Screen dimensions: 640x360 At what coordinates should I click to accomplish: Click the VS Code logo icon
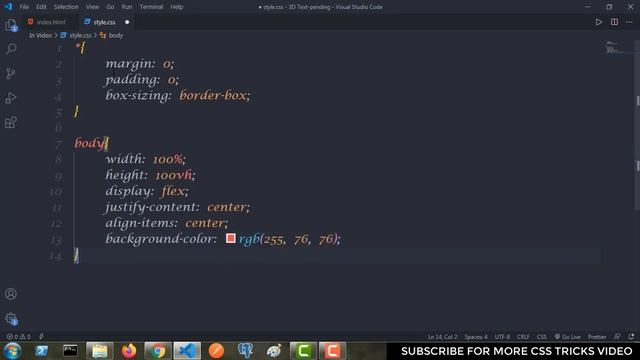point(8,7)
